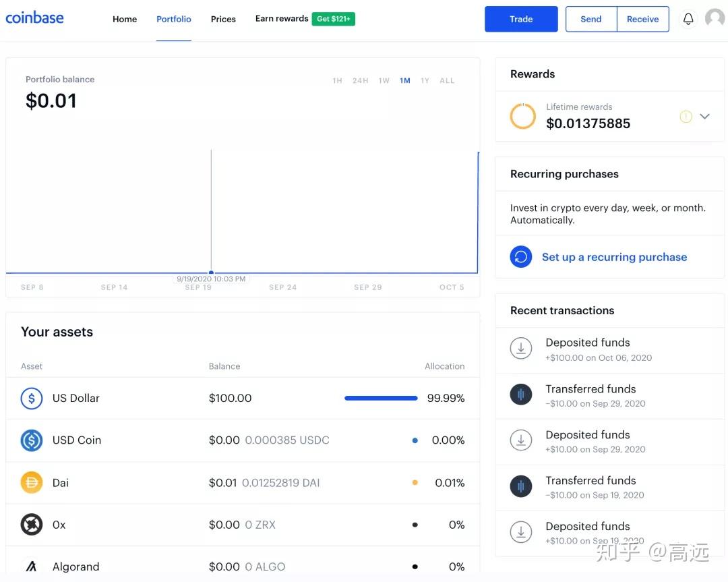This screenshot has height=582, width=728.
Task: Click the US Dollar allocation bar
Action: click(381, 398)
